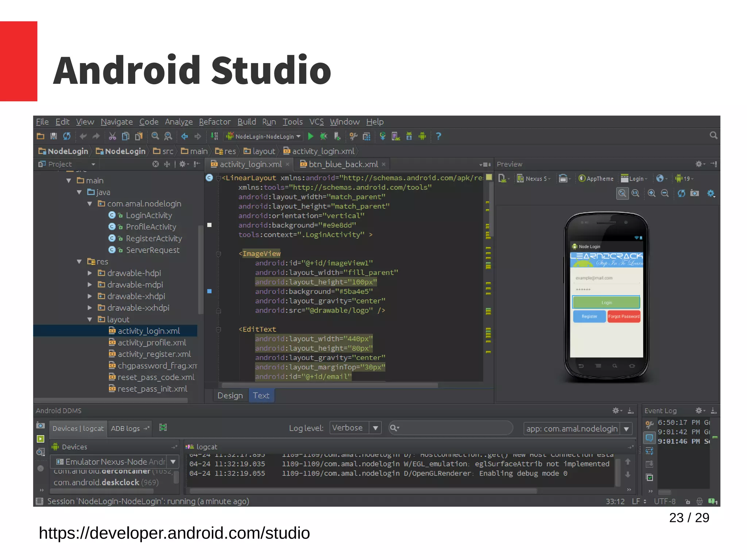This screenshot has height=560, width=747.
Task: Open the Project view mode dropdown
Action: click(x=67, y=164)
